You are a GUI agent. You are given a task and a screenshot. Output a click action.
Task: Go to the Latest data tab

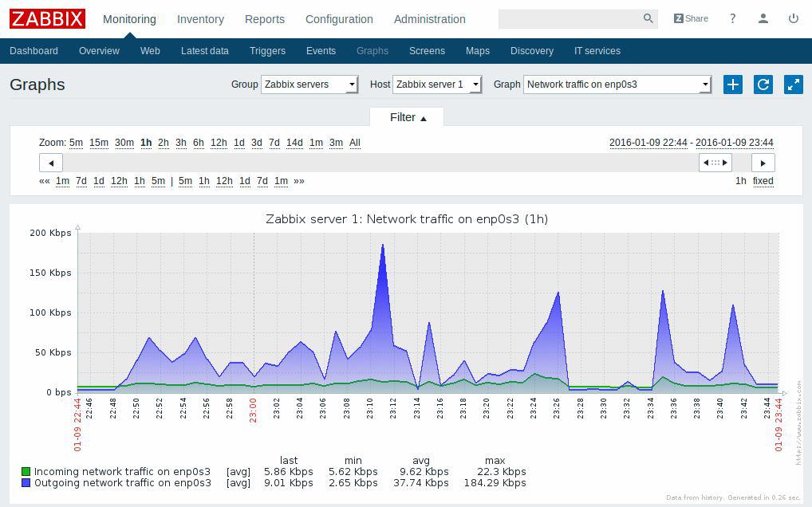(x=204, y=51)
